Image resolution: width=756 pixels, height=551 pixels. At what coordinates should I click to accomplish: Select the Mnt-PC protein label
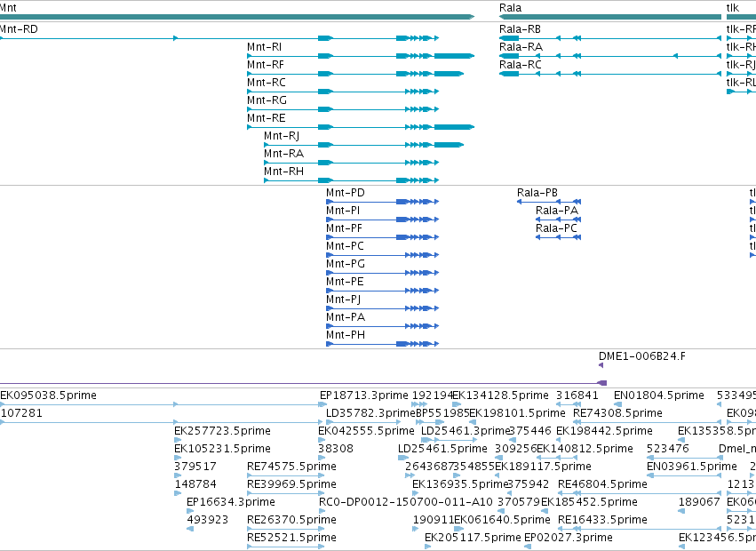[x=345, y=246]
